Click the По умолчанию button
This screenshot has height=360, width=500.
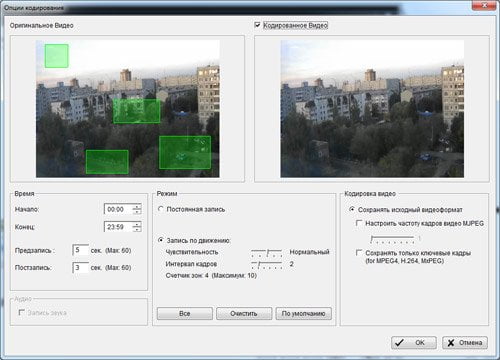click(304, 313)
